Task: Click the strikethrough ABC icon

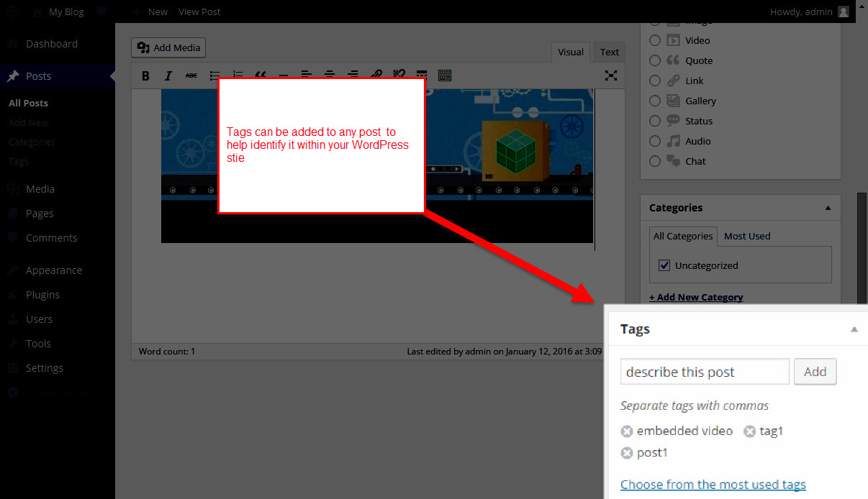Action: coord(191,75)
